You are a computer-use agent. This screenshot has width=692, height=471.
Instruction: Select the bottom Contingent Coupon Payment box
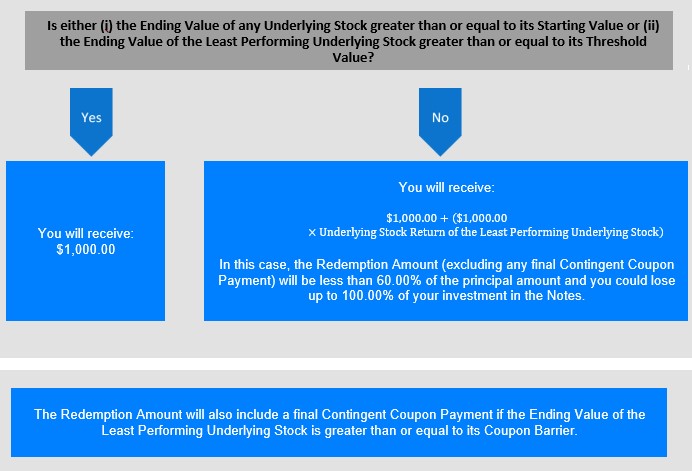click(x=339, y=422)
